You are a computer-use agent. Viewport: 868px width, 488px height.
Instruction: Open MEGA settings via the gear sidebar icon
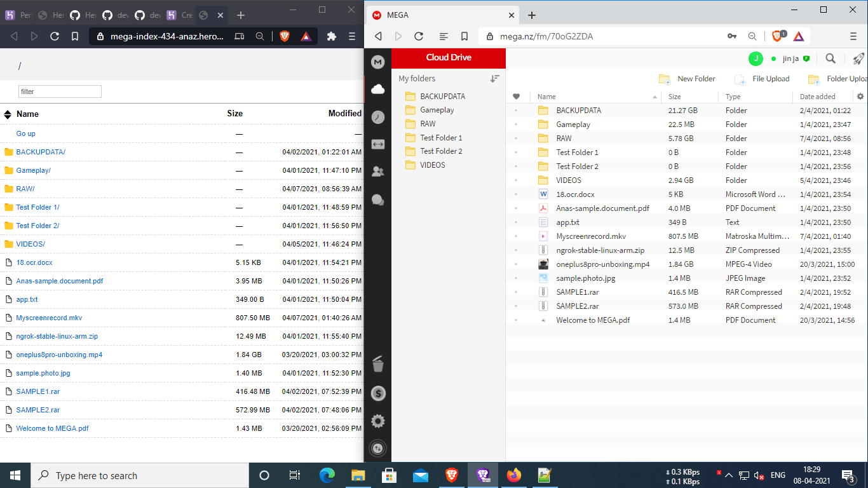pyautogui.click(x=378, y=421)
